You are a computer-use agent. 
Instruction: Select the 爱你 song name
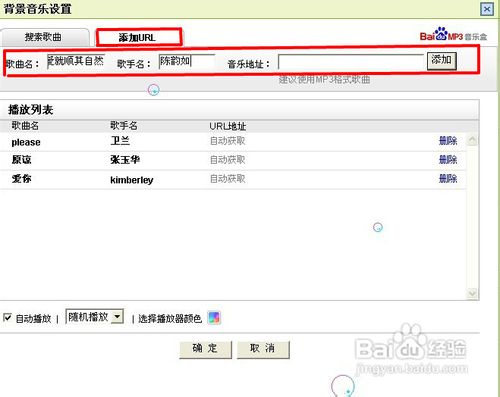22,179
